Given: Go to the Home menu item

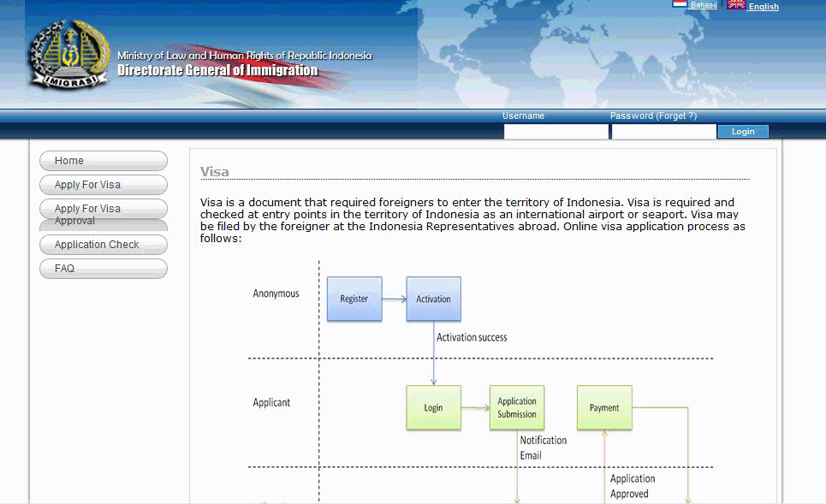Looking at the screenshot, I should (103, 161).
